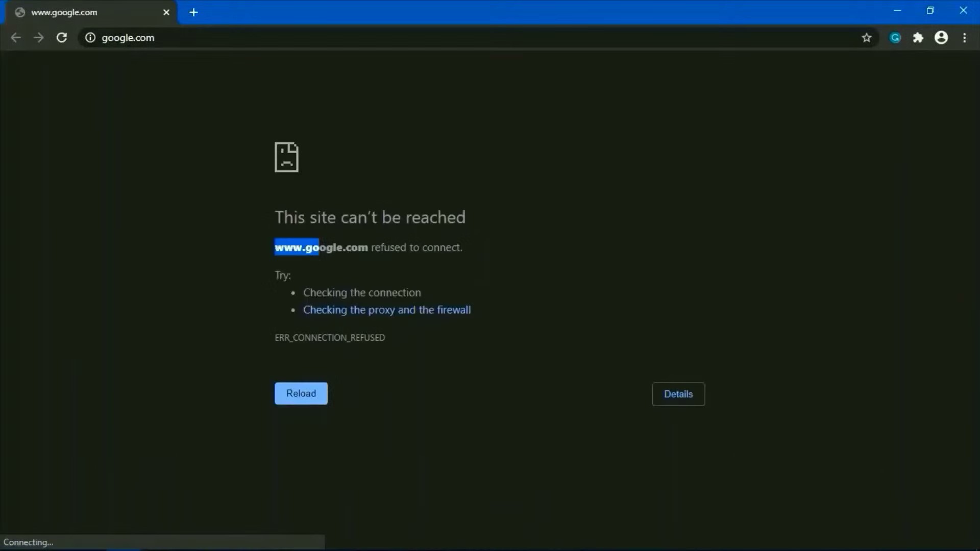
Task: Click the blue Reload button
Action: [301, 393]
